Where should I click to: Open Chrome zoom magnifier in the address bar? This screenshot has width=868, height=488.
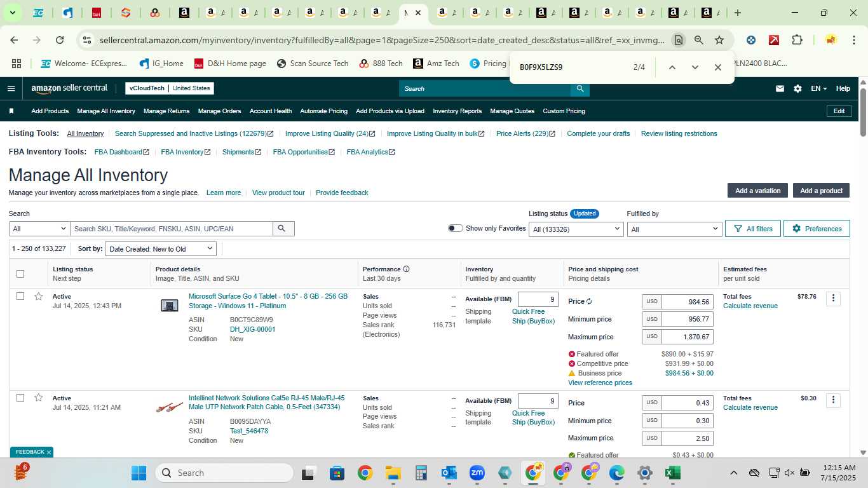698,40
